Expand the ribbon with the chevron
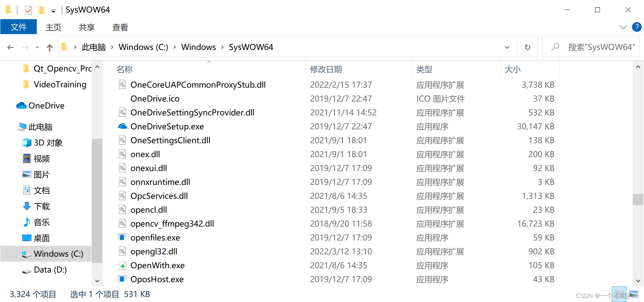 [x=623, y=27]
